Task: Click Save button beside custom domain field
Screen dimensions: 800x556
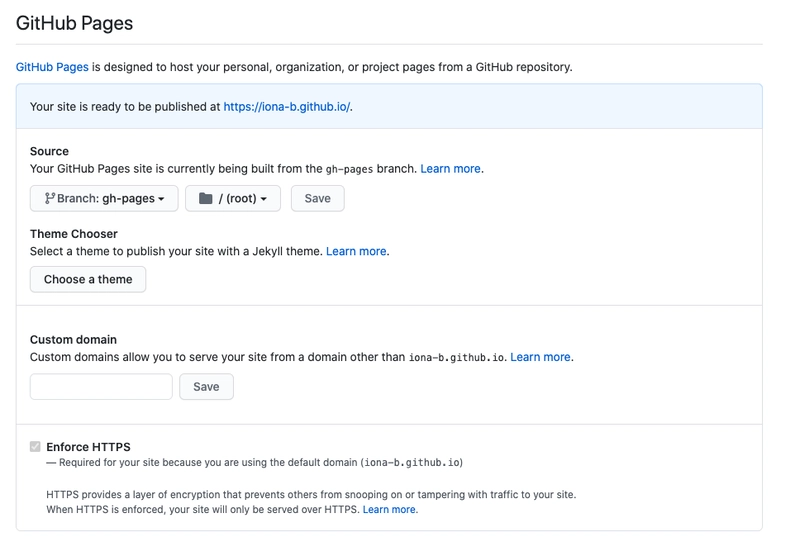Action: [x=206, y=387]
